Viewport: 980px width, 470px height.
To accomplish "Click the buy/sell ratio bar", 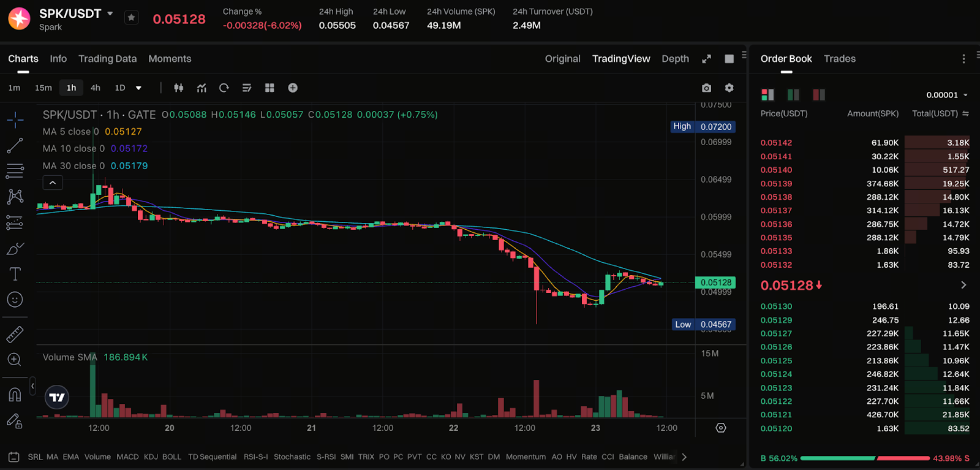I will [865, 458].
